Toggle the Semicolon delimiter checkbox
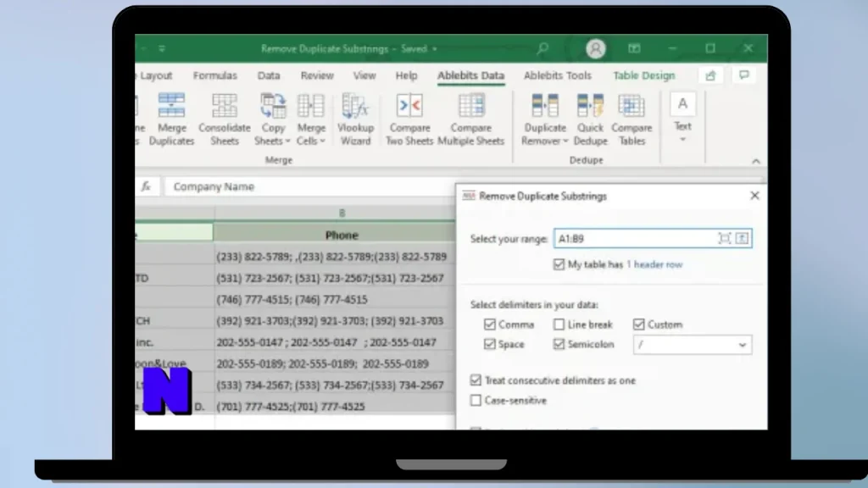 559,344
